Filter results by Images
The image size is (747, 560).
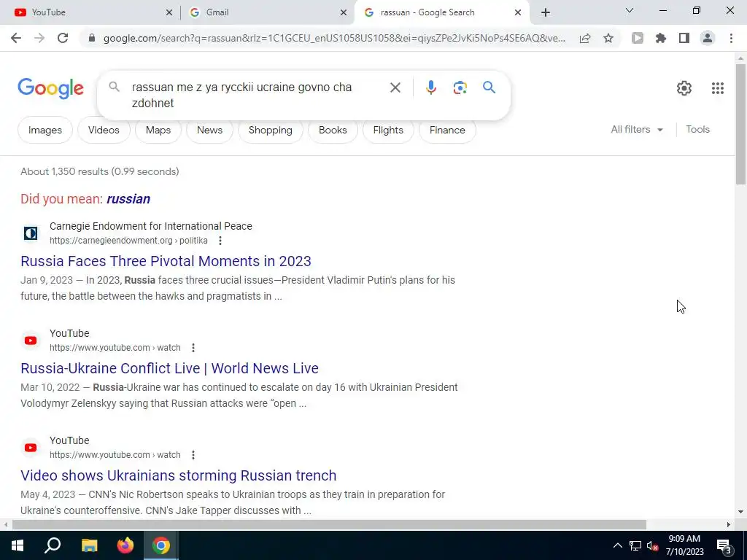tap(44, 130)
